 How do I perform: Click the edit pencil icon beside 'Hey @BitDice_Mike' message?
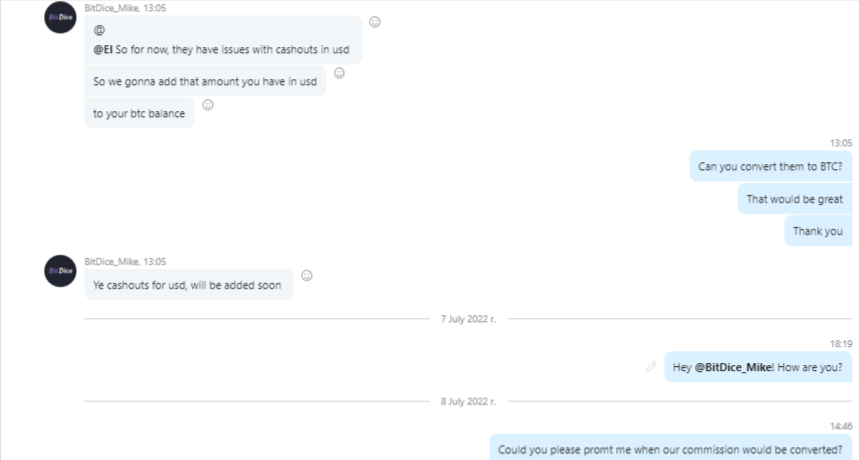(651, 367)
